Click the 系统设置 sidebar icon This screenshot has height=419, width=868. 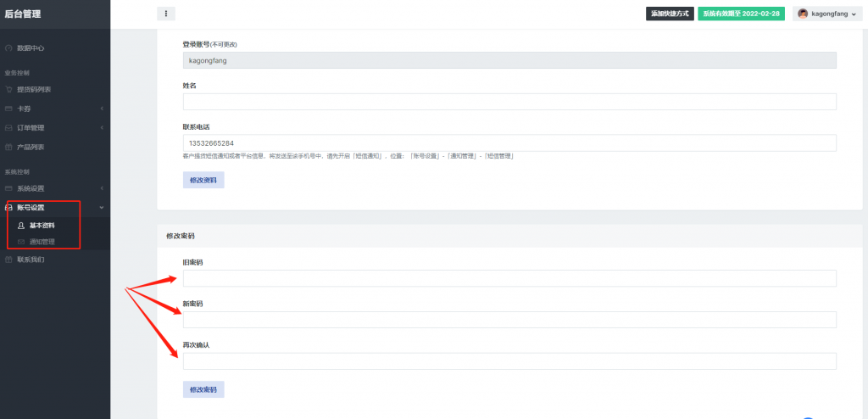click(8, 188)
